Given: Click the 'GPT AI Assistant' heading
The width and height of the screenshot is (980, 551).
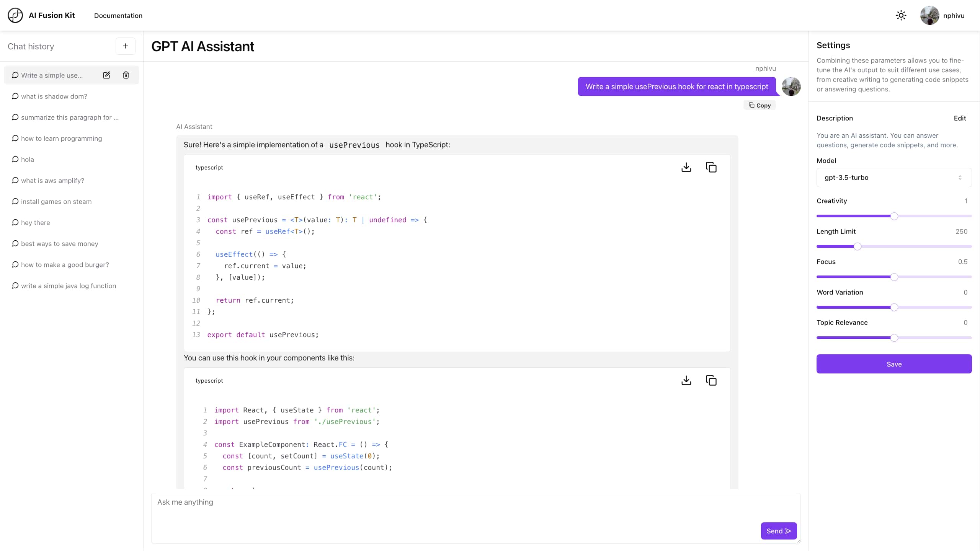Looking at the screenshot, I should 203,46.
